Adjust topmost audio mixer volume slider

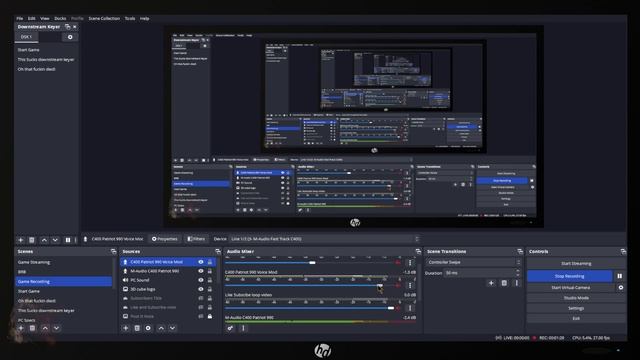[x=312, y=263]
